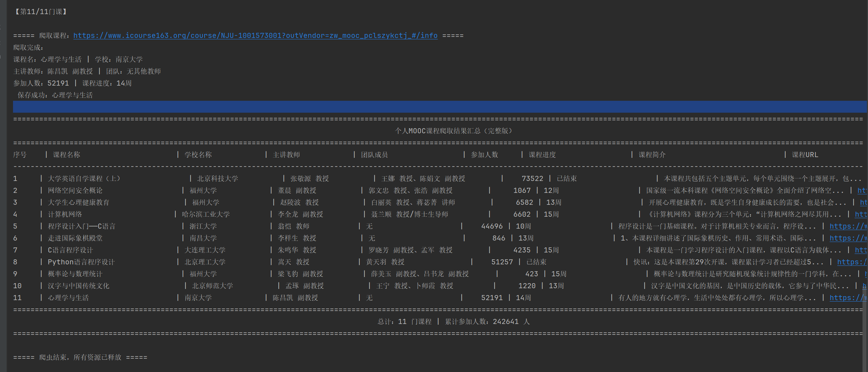Click the 课程URL column header
The width and height of the screenshot is (868, 372).
[805, 155]
